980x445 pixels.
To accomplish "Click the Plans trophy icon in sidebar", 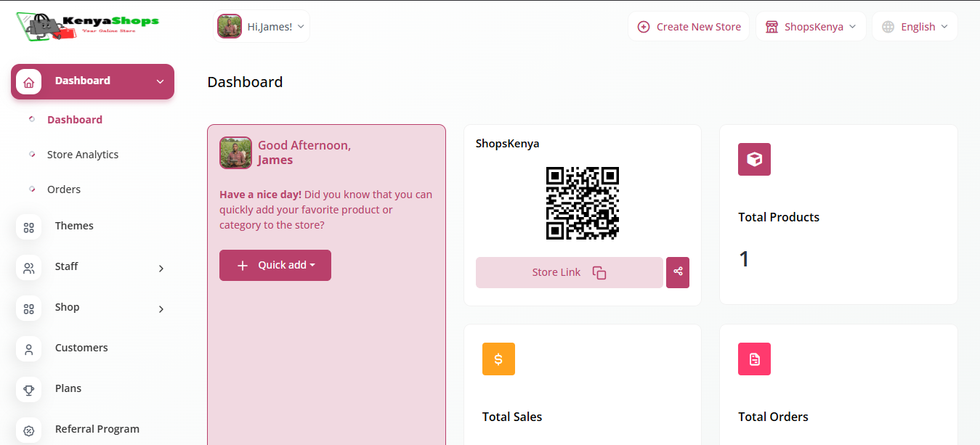I will (29, 390).
